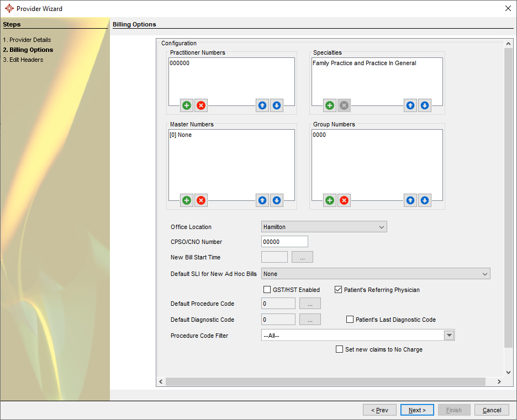The width and height of the screenshot is (517, 420).
Task: Browse for Default Diagnostic Code
Action: [x=310, y=319]
